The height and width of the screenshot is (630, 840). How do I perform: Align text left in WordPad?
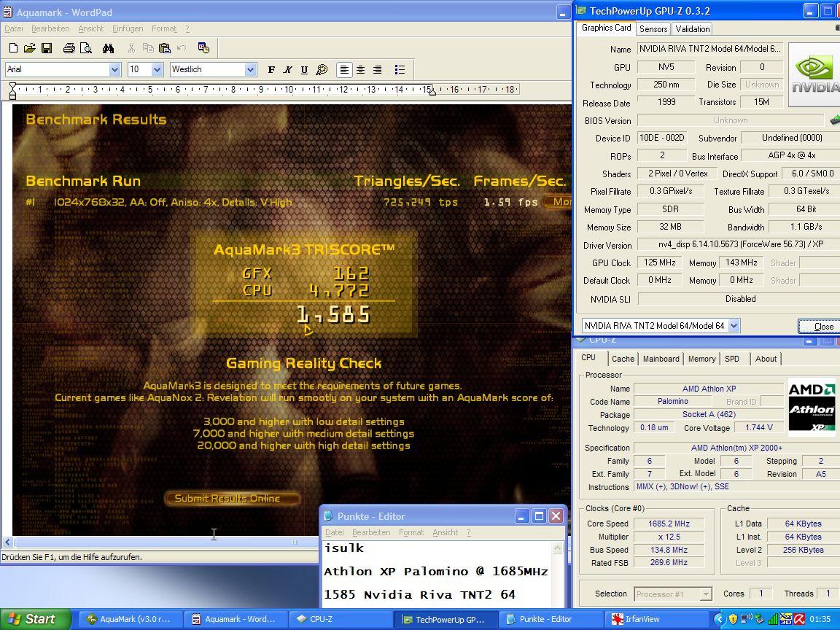pos(344,70)
